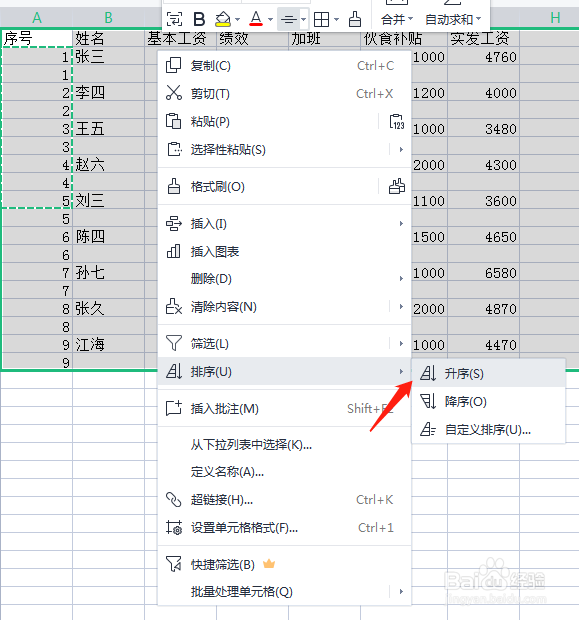Click salary cell 4650
The image size is (579, 620).
tap(483, 236)
